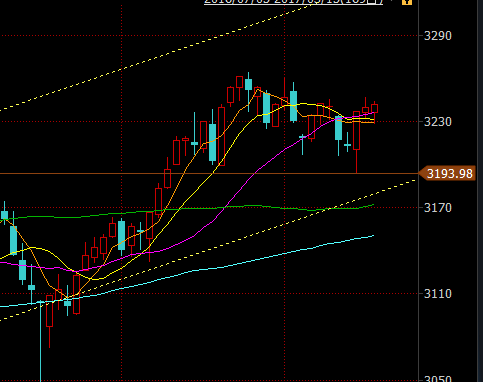This screenshot has width=483, height=382.
Task: Click the 3110 price axis label
Action: (x=437, y=294)
